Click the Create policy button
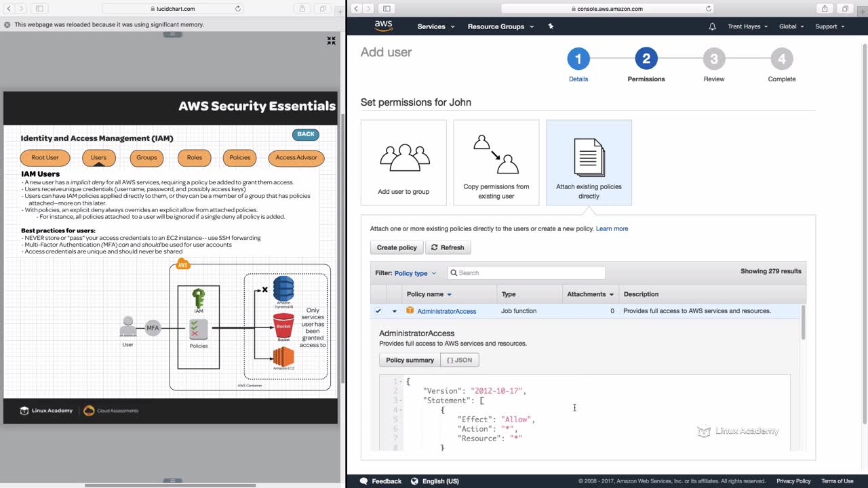 [397, 247]
